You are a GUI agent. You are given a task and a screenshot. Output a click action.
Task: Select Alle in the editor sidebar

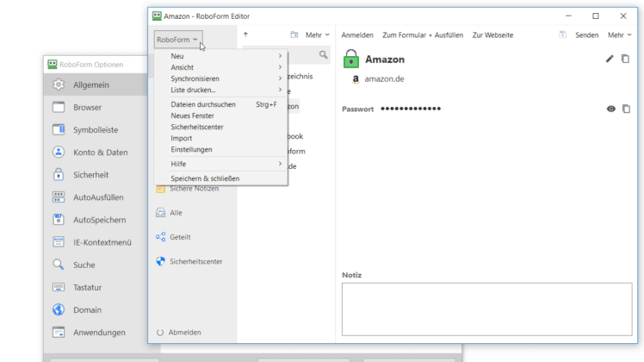176,213
